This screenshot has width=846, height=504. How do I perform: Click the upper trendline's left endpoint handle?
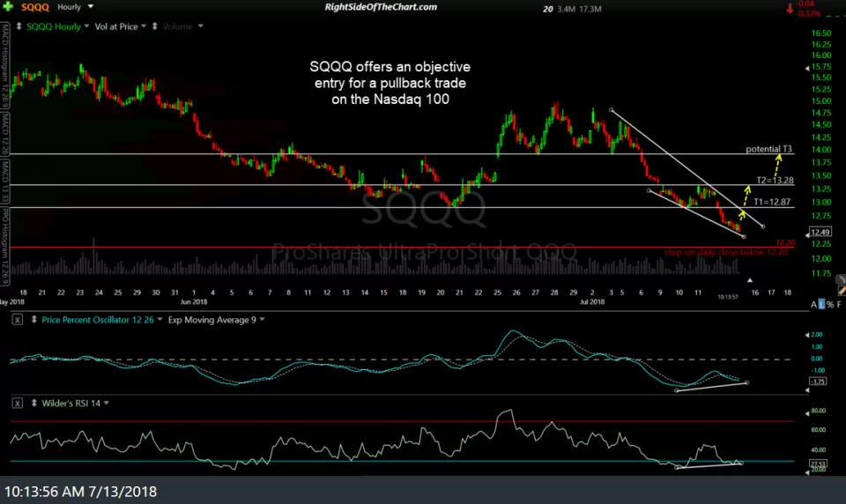(x=611, y=110)
